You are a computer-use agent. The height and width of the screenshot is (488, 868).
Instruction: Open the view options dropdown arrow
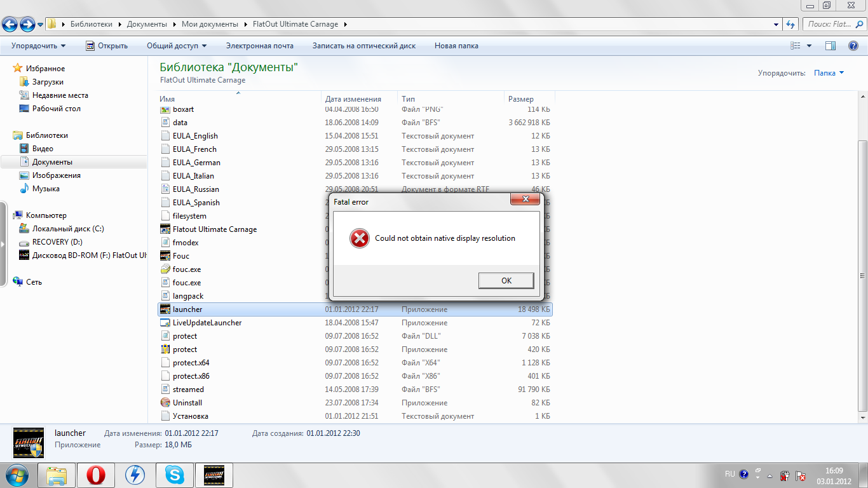(809, 46)
